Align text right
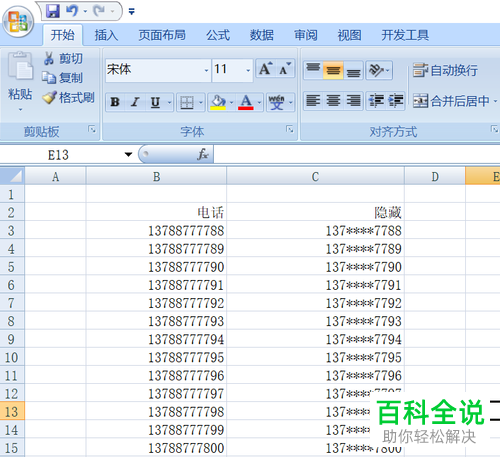Image resolution: width=500 pixels, height=457 pixels. (x=353, y=101)
